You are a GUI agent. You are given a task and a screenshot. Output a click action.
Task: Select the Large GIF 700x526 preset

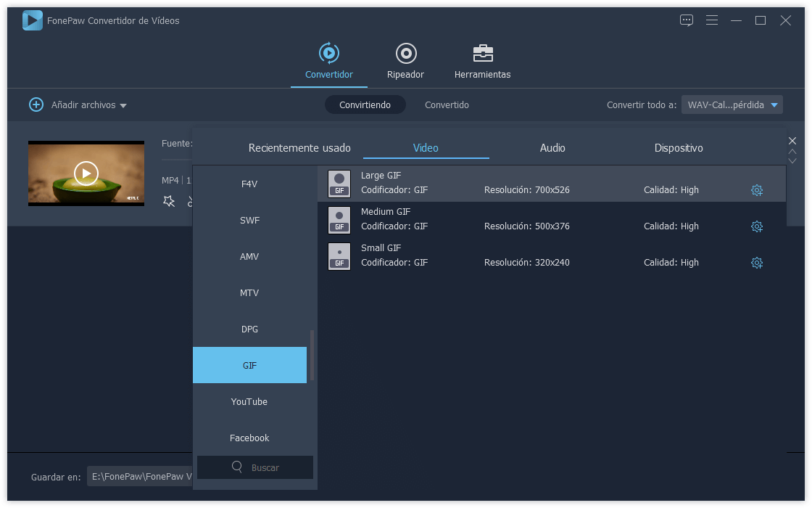[x=552, y=184]
